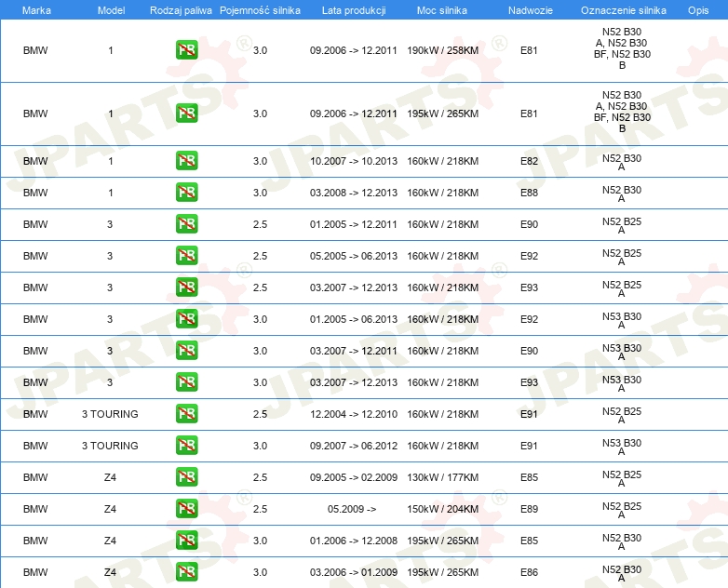Click fuel icon in E93 2.5 row
The width and height of the screenshot is (728, 588).
186,287
